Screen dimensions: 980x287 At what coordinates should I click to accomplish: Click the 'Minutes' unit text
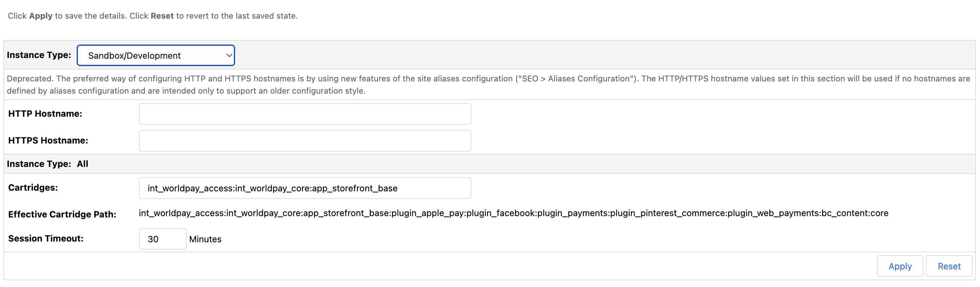[205, 239]
